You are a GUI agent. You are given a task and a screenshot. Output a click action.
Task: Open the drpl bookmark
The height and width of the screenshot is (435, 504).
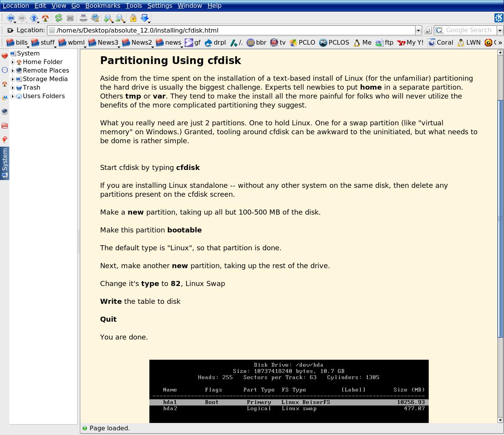(215, 43)
